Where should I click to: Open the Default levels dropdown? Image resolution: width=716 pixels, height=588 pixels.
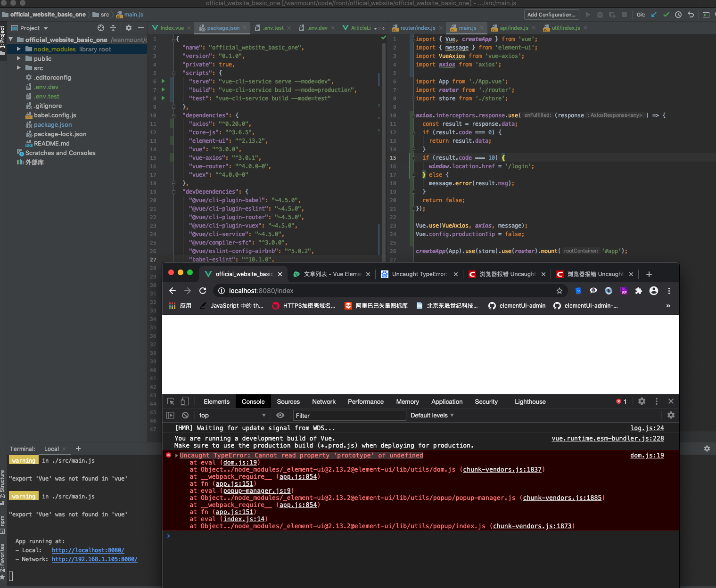432,415
